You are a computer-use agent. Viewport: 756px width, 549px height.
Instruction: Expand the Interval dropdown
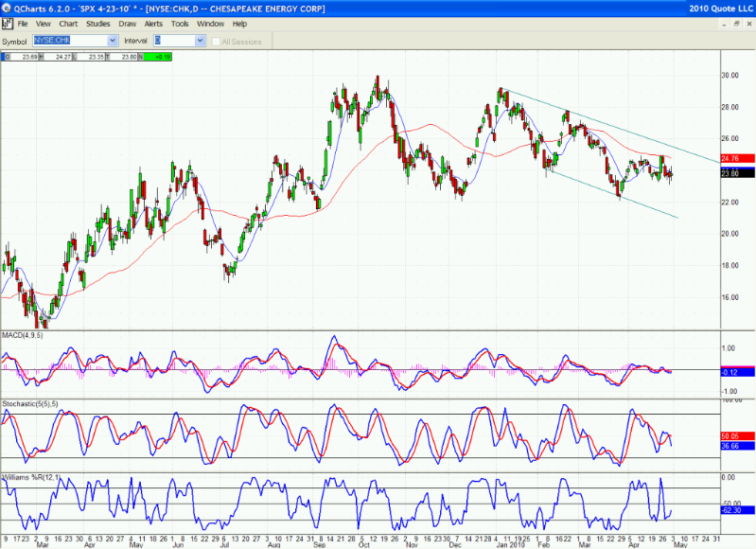tap(200, 41)
